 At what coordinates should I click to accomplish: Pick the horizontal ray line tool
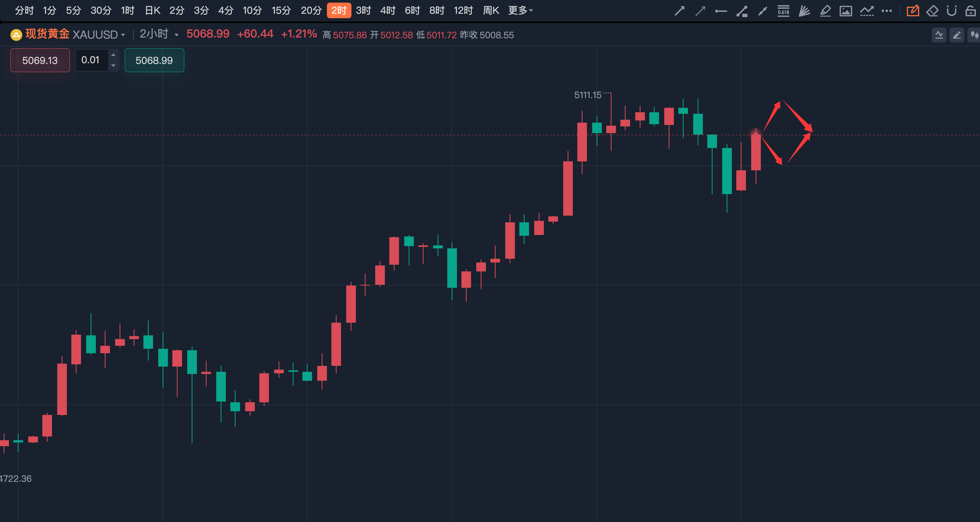pyautogui.click(x=721, y=11)
